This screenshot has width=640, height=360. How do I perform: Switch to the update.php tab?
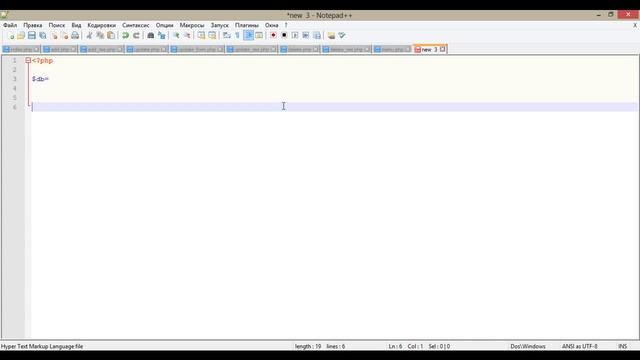tap(147, 49)
